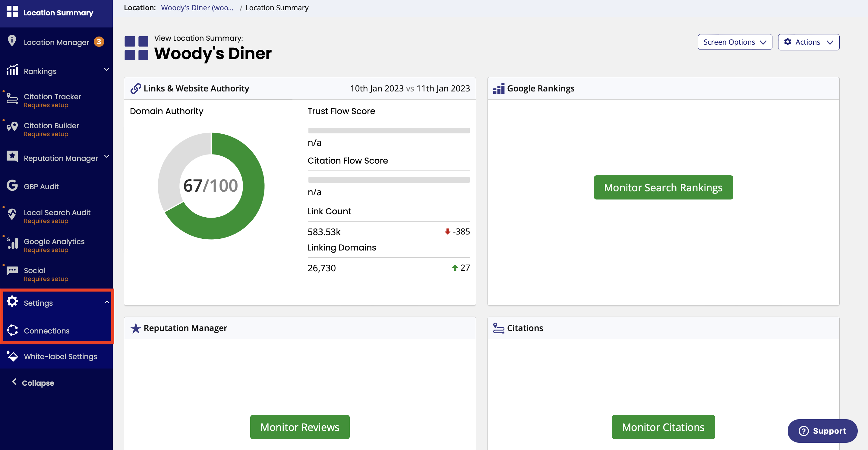
Task: Select Citation Tracker menu item
Action: pyautogui.click(x=56, y=100)
